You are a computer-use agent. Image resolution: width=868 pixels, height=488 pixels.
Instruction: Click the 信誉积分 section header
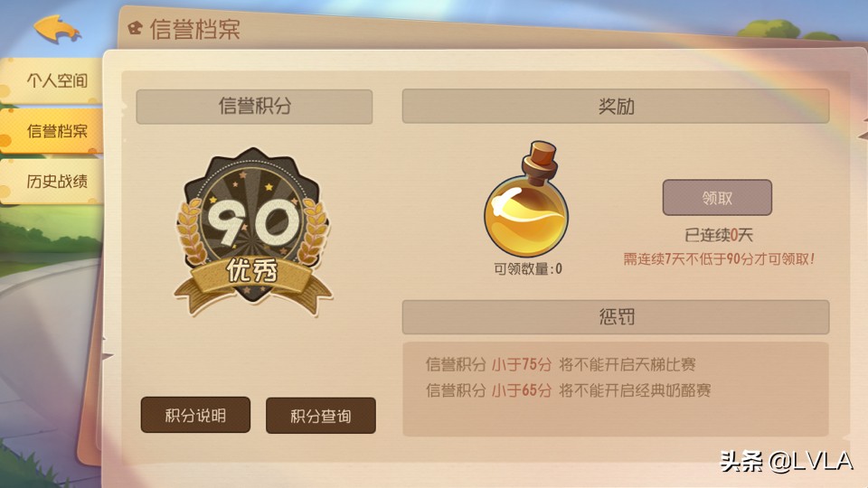tap(254, 107)
